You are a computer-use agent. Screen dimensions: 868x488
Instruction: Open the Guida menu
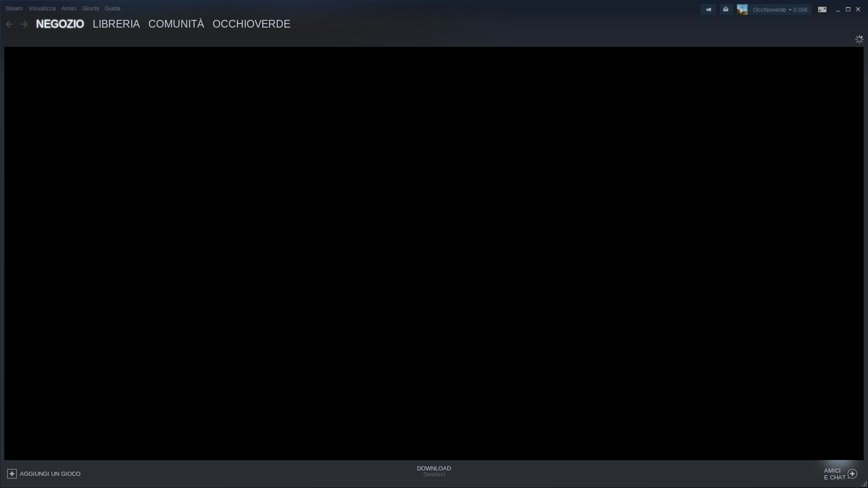(x=112, y=8)
